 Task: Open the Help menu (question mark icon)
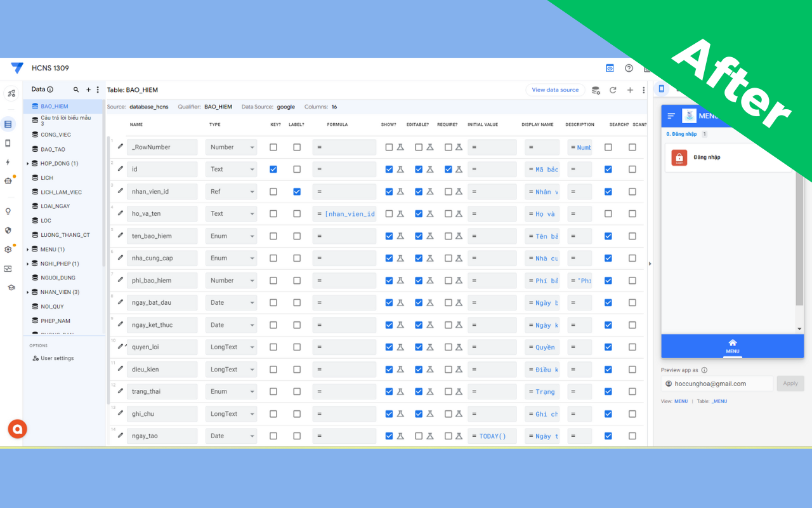[x=628, y=68]
